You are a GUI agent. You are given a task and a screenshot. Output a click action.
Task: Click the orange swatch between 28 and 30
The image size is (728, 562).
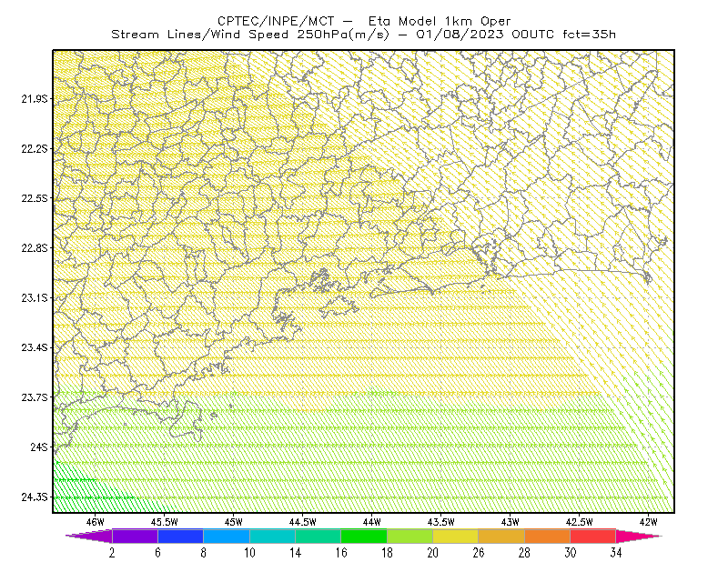click(x=548, y=536)
